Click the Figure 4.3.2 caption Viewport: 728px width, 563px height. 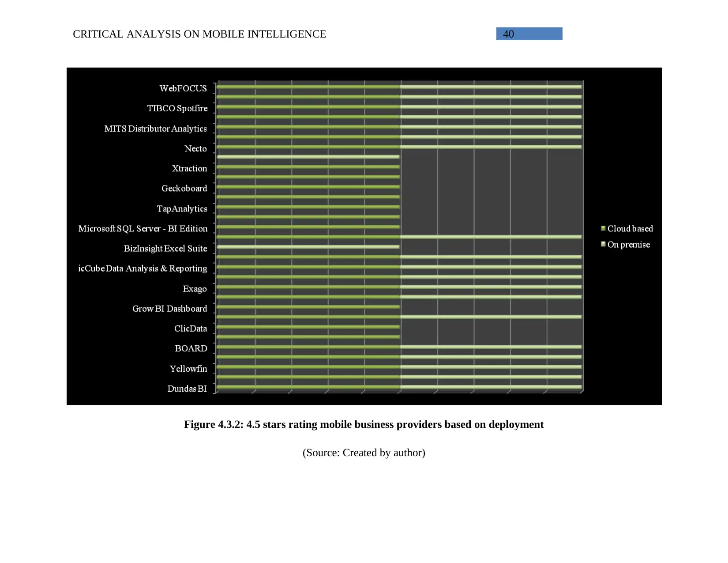(364, 424)
